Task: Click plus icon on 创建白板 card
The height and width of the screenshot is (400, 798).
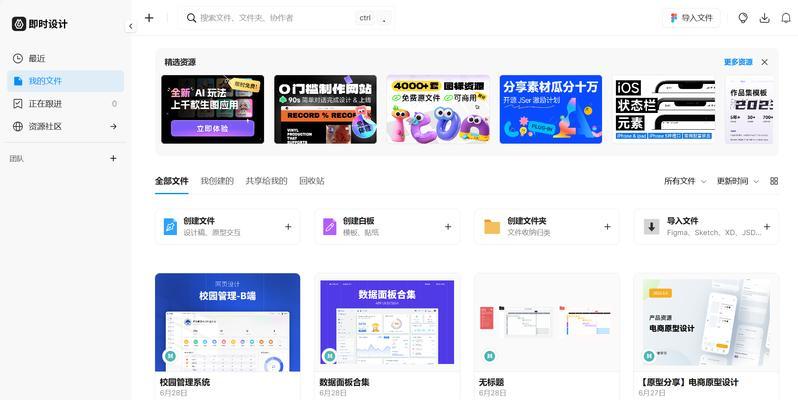Action: click(448, 226)
